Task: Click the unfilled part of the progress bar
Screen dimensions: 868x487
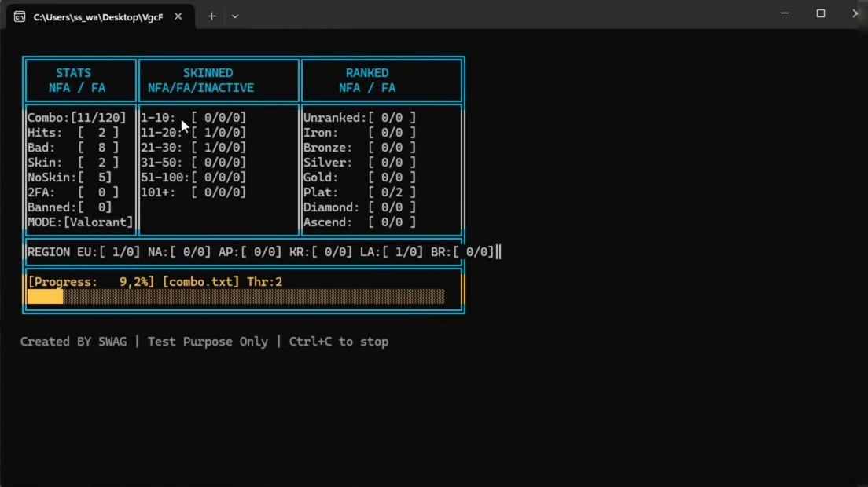Action: (253, 297)
